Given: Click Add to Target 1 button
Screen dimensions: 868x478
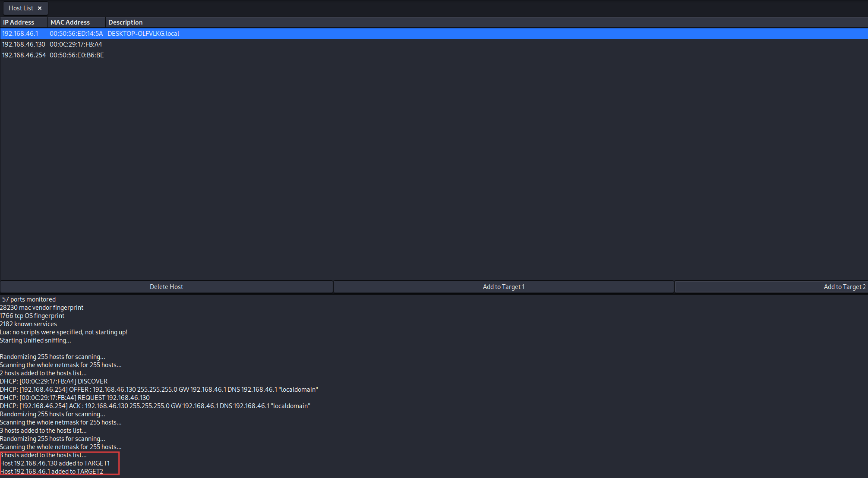Looking at the screenshot, I should click(x=503, y=287).
